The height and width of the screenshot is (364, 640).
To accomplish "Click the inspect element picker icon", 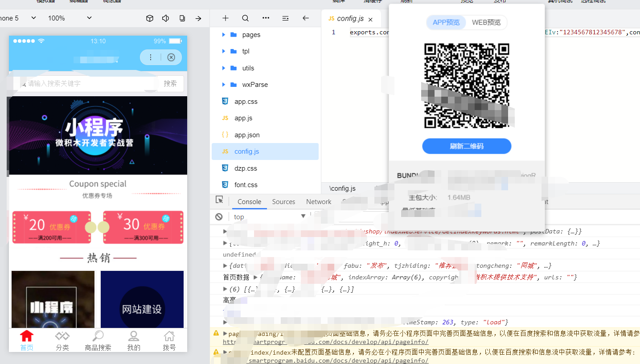I will [219, 200].
